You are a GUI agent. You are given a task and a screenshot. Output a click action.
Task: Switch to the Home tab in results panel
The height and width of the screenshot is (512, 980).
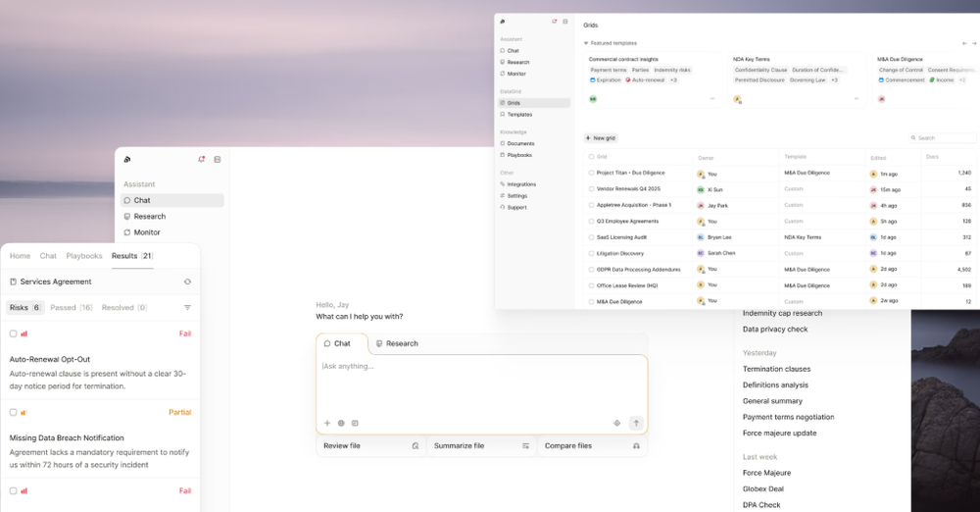[20, 256]
